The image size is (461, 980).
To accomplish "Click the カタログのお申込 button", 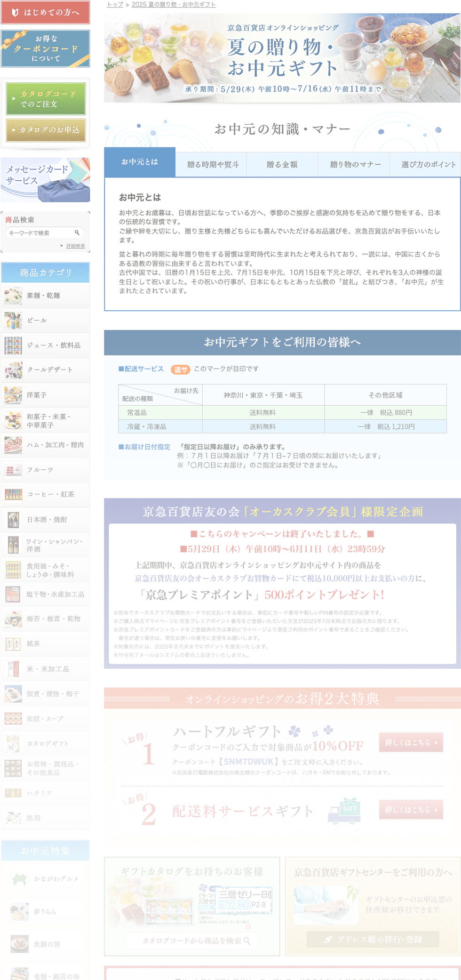I will pyautogui.click(x=46, y=130).
